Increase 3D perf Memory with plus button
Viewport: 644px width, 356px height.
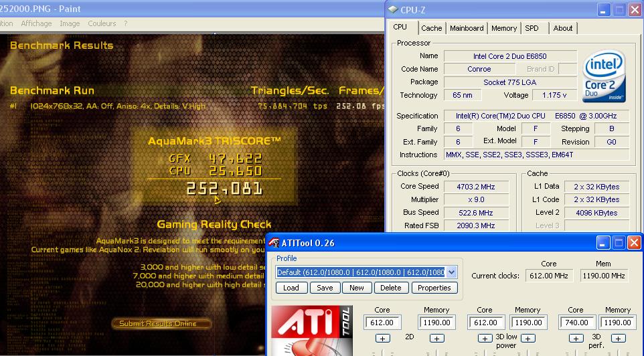(x=618, y=339)
